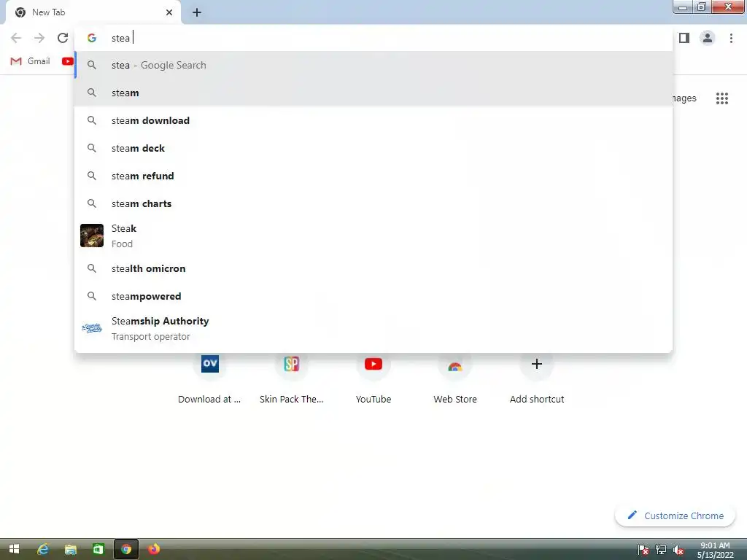Open the green Store app in taskbar
The width and height of the screenshot is (747, 560).
click(98, 549)
